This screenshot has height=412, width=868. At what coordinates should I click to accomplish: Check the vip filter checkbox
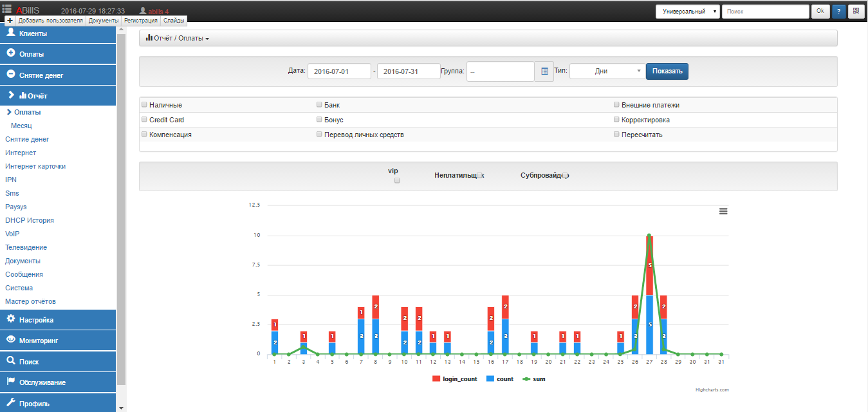397,180
